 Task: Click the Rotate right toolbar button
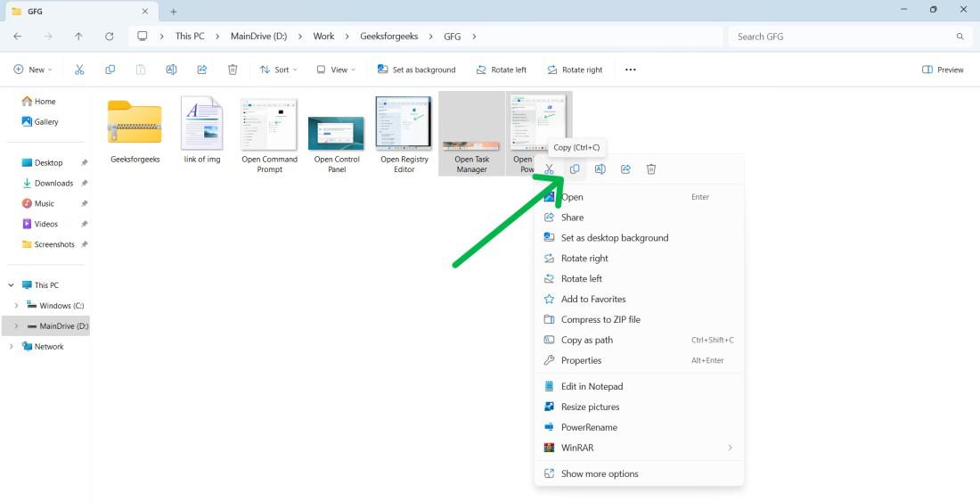click(575, 70)
